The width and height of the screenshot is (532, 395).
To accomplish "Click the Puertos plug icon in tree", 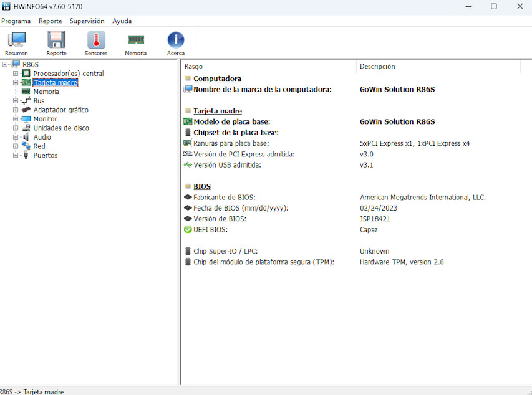I will (x=26, y=155).
